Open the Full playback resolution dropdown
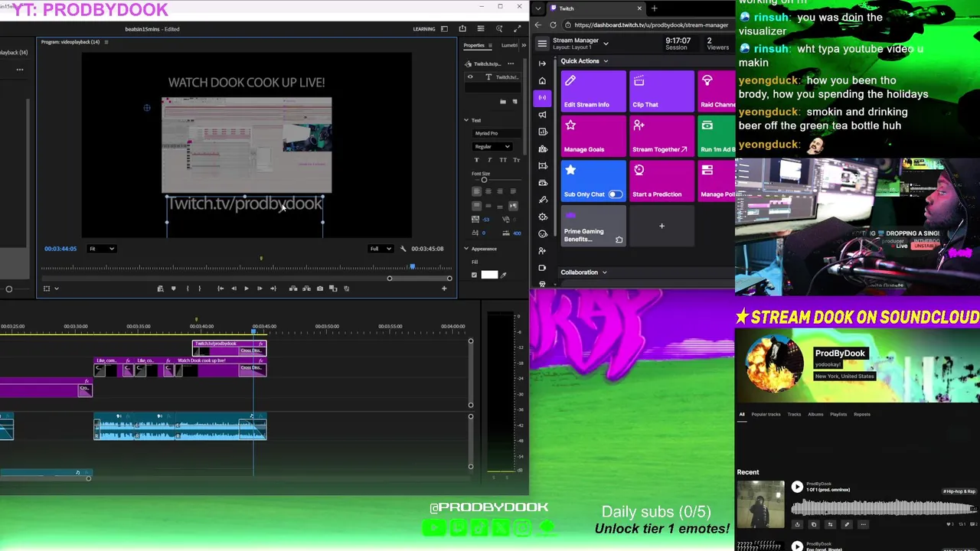Image resolution: width=980 pixels, height=551 pixels. click(381, 249)
